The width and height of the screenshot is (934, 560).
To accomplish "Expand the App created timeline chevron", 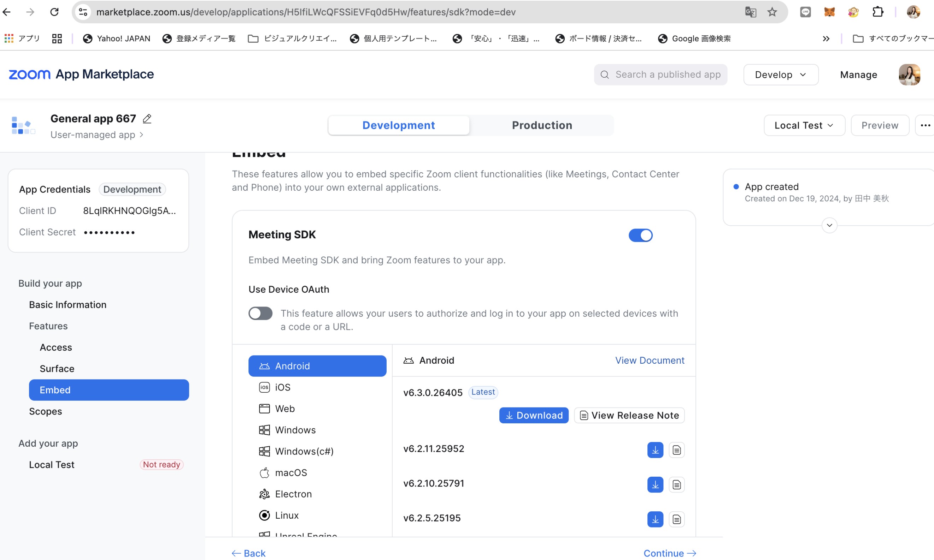I will pyautogui.click(x=829, y=225).
